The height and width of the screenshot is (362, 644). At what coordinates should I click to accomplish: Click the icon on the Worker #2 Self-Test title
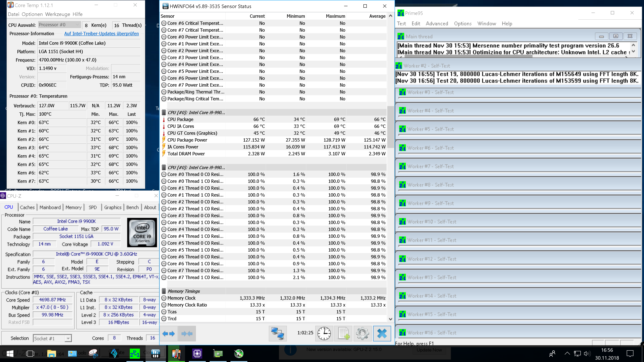pos(399,66)
